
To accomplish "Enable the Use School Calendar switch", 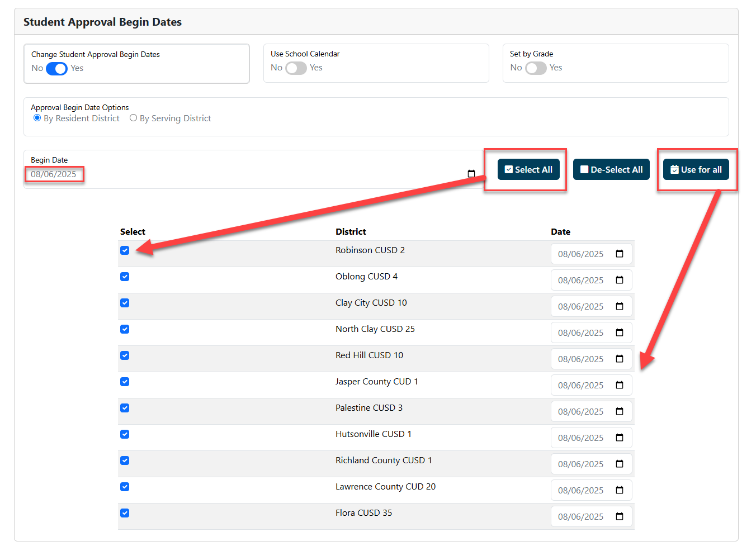I will pos(296,68).
